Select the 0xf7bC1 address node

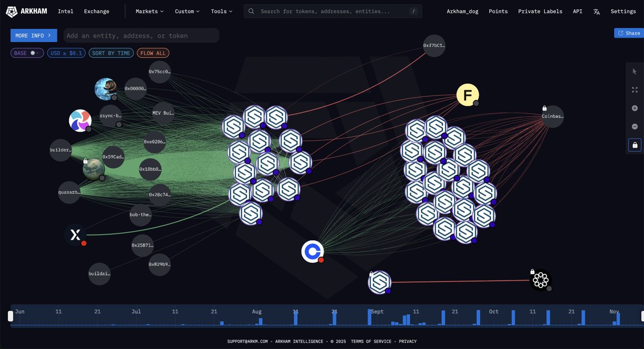coord(434,46)
